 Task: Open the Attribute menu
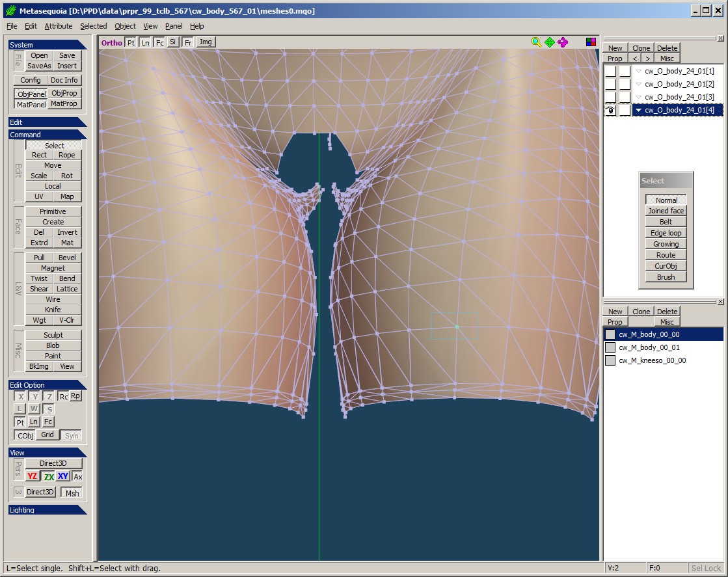coord(58,26)
